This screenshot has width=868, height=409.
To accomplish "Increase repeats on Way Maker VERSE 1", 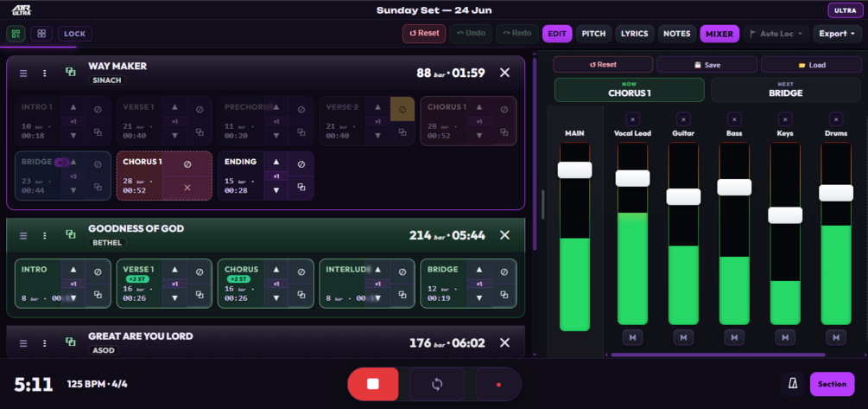I will 175,107.
